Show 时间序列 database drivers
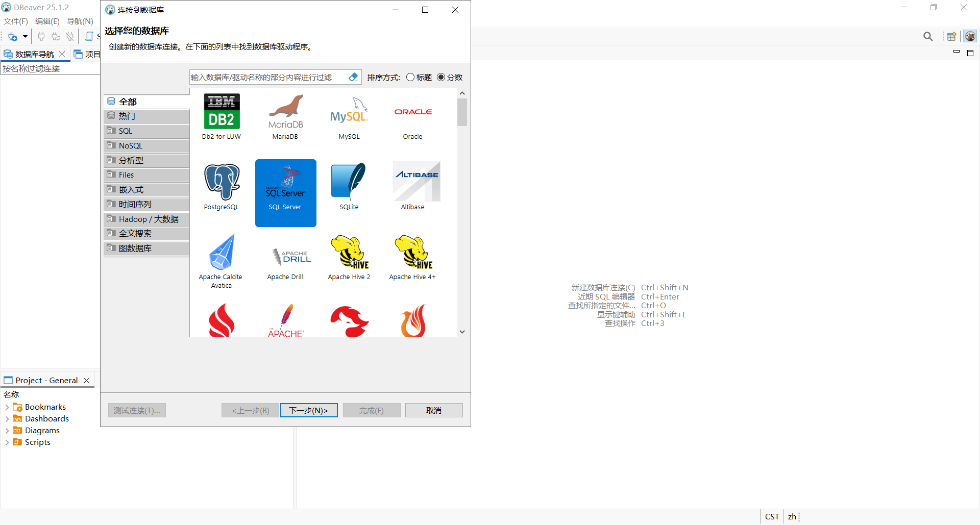Screen dimensions: 980x525 pos(146,205)
